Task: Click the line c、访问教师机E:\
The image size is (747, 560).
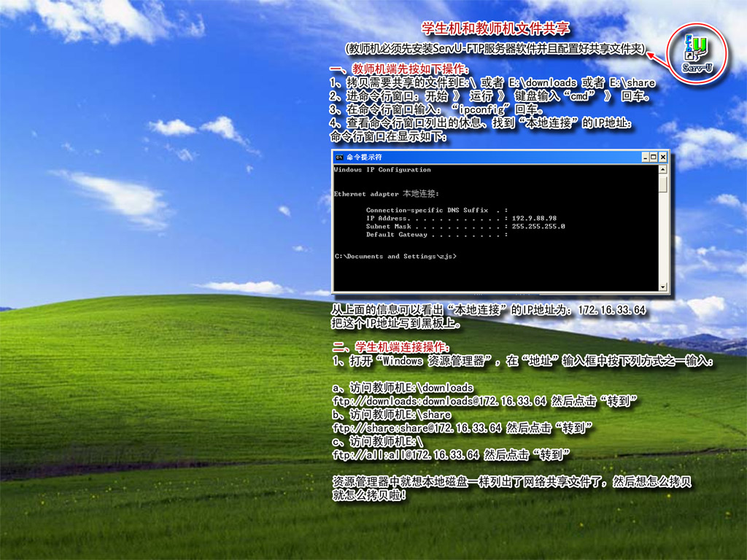Action: 378,441
